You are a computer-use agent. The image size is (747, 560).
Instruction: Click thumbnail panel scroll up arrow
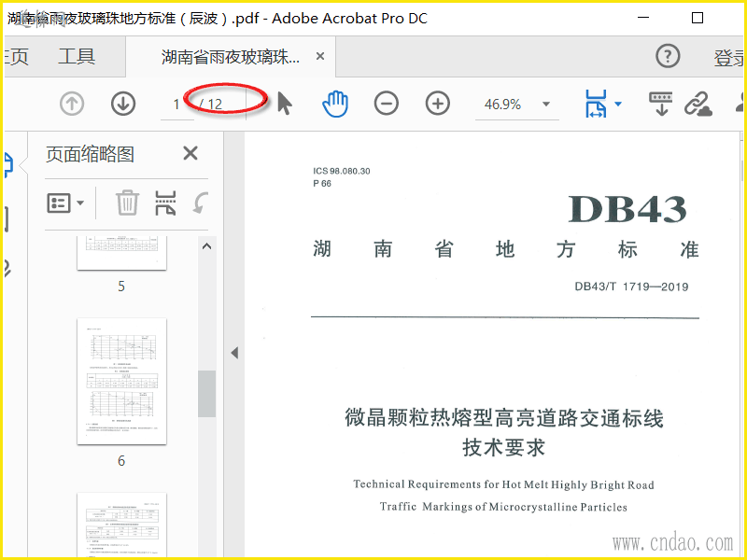[206, 246]
